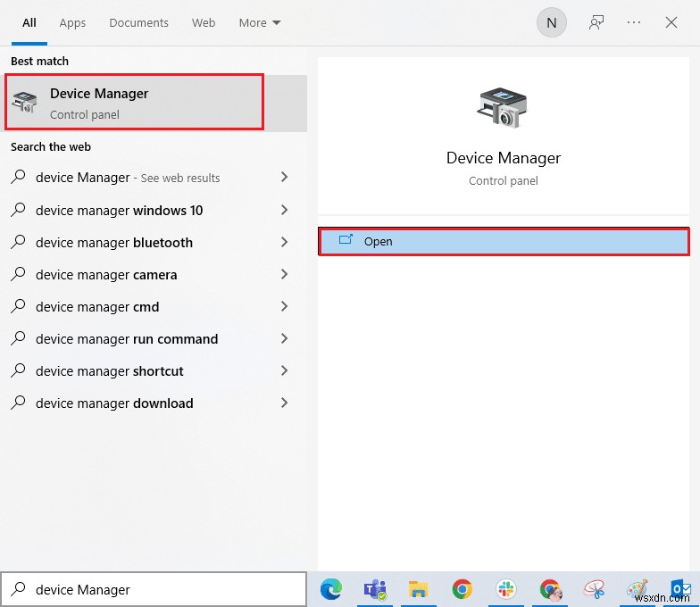The width and height of the screenshot is (700, 607).
Task: Open File Explorer from the taskbar
Action: [x=418, y=589]
